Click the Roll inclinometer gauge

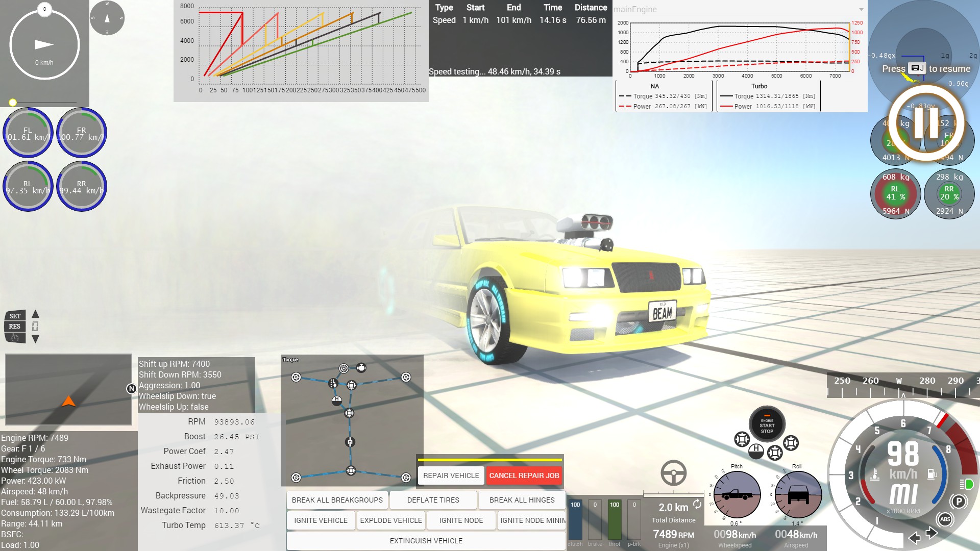(x=798, y=495)
